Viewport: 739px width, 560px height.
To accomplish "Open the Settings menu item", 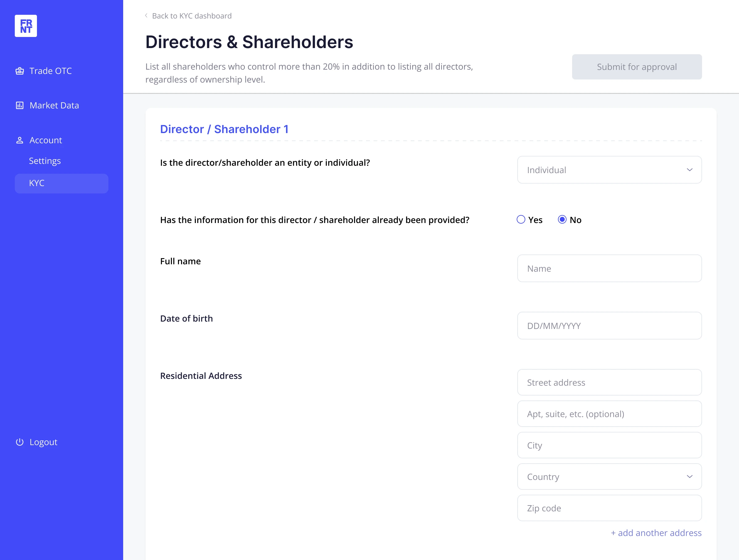I will [45, 161].
